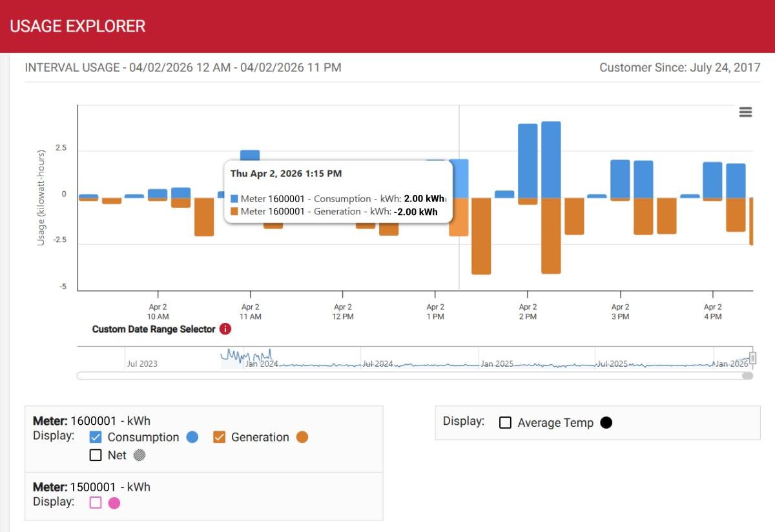
Task: Open the chart hamburger context menu
Action: [745, 112]
